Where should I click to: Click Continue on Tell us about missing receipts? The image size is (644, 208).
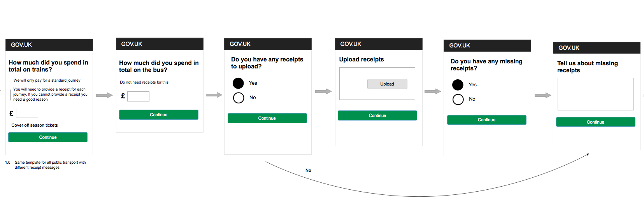click(595, 122)
